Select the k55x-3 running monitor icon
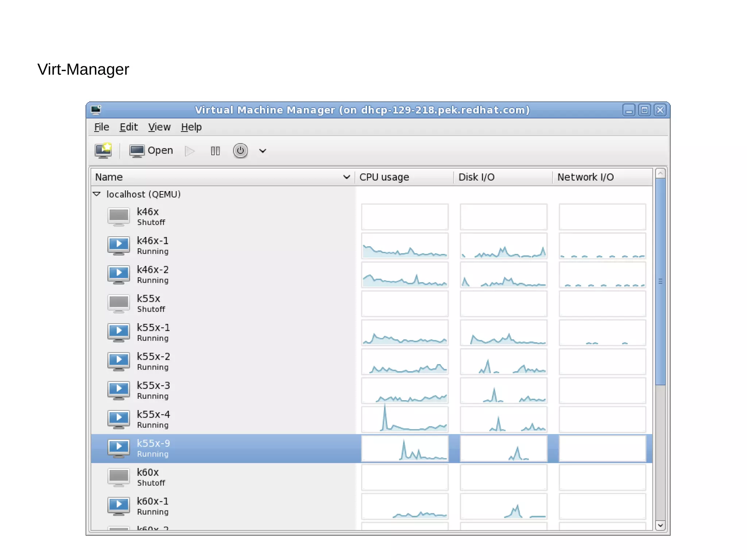The height and width of the screenshot is (560, 747). pyautogui.click(x=119, y=390)
